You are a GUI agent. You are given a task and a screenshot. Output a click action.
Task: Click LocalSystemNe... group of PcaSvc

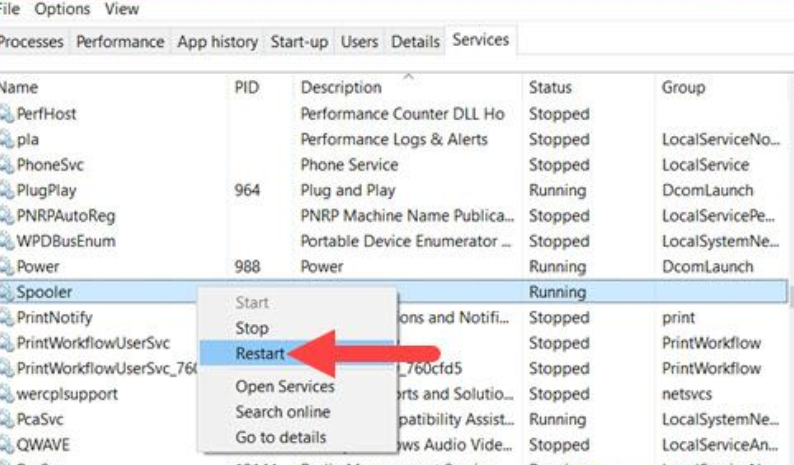(720, 419)
